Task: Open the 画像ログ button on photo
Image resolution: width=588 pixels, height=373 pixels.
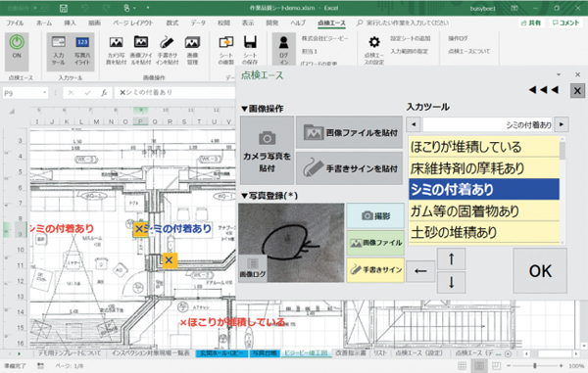Action: point(253,268)
